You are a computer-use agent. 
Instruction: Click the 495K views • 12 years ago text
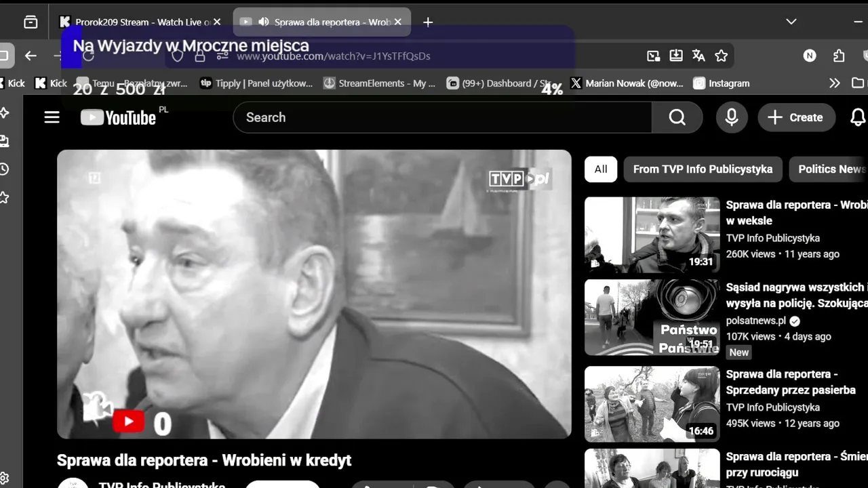pos(783,424)
